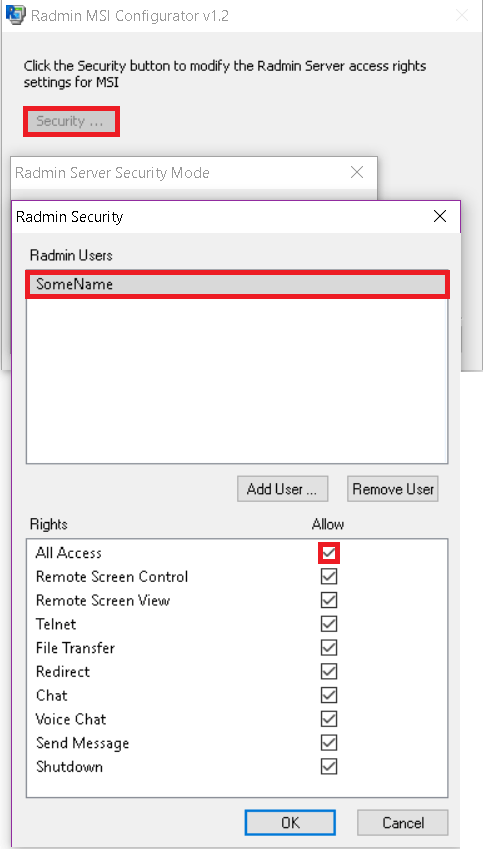
Task: Click the Remove User button
Action: pyautogui.click(x=393, y=489)
